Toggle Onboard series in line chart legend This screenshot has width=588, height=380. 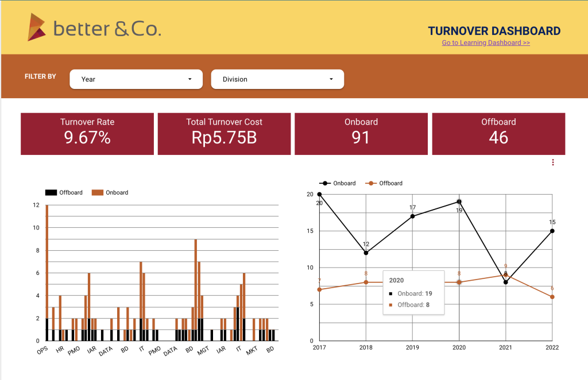[338, 183]
